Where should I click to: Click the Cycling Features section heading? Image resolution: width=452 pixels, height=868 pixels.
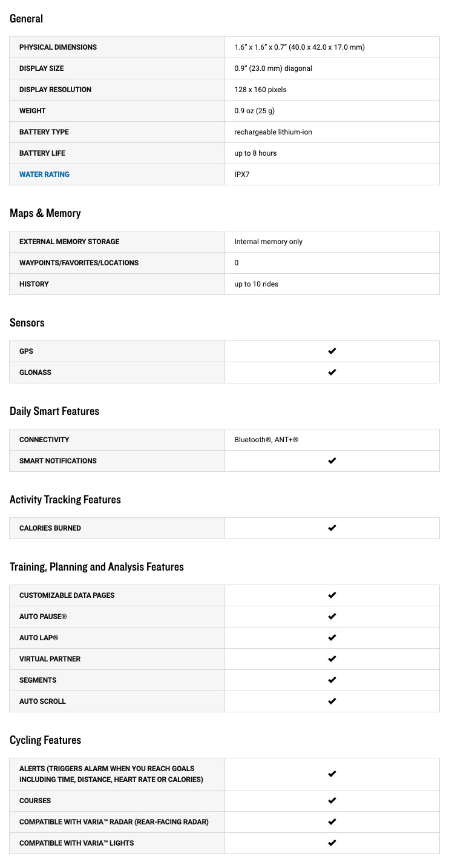click(x=45, y=740)
